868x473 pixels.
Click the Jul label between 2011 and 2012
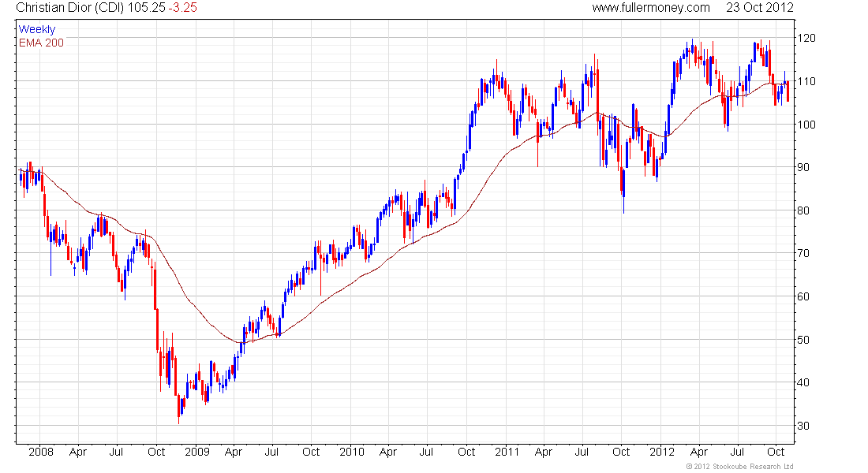click(x=582, y=452)
